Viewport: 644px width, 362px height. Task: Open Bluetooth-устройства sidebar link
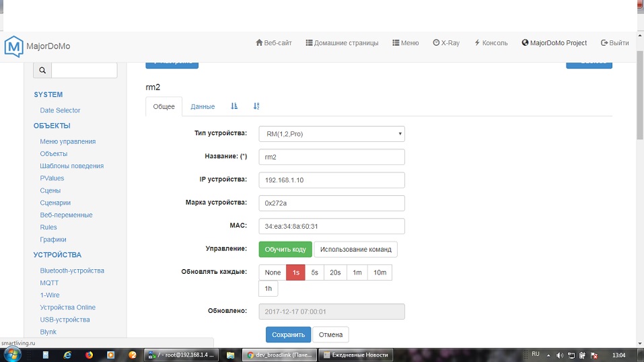click(72, 270)
